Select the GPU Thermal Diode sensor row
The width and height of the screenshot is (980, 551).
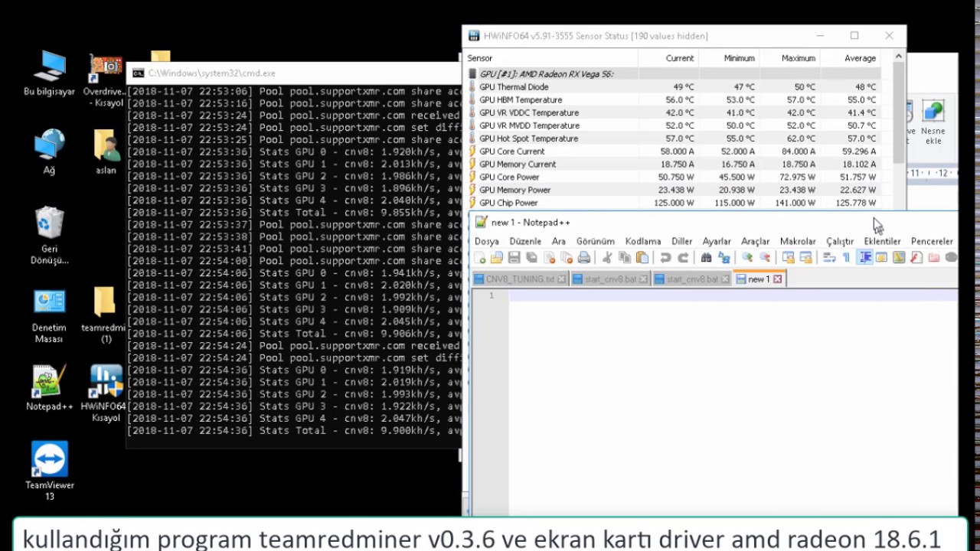(672, 86)
